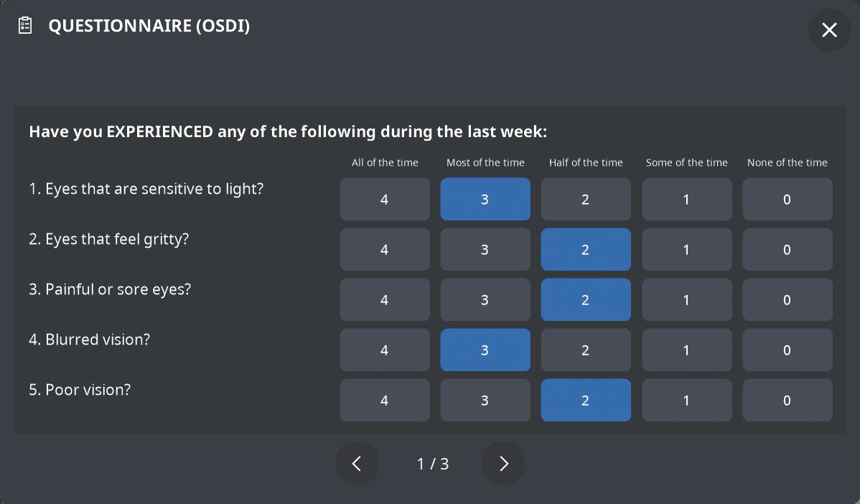The height and width of the screenshot is (504, 860).
Task: Pick 0 for poor vision
Action: tap(787, 401)
